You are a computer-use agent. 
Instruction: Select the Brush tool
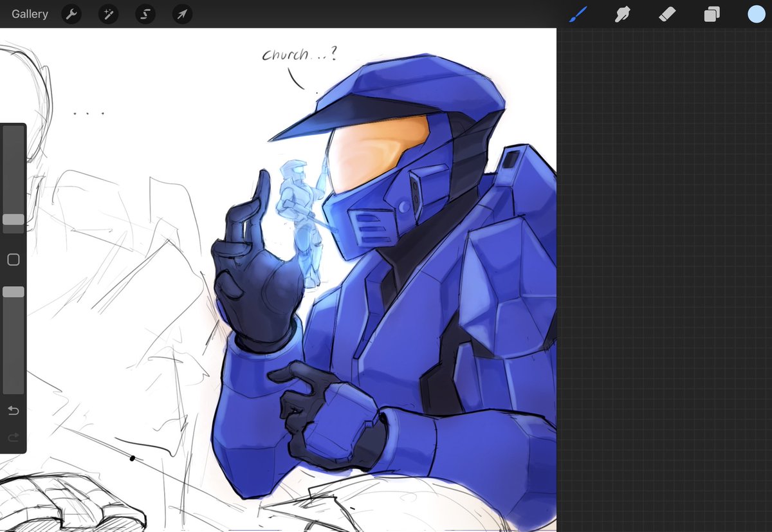[578, 14]
